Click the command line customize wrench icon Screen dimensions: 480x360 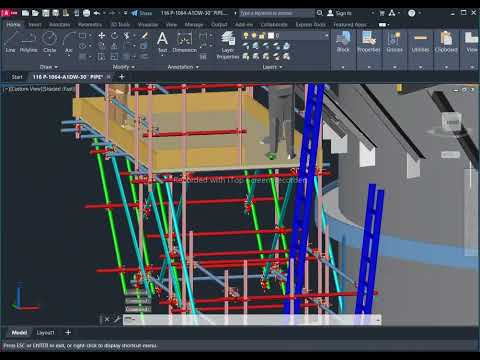117,320
